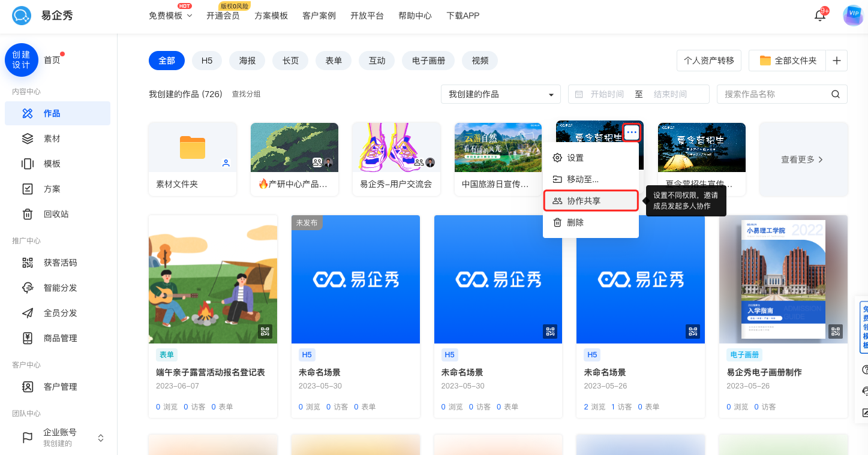Open 客户案例 in the top menu
The width and height of the screenshot is (868, 455).
pos(319,16)
